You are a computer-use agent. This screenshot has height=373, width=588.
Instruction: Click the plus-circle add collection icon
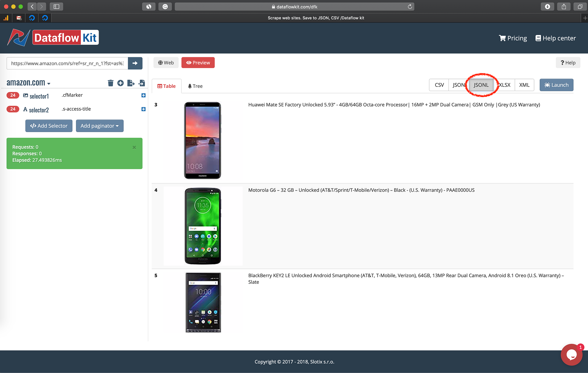[x=120, y=83]
